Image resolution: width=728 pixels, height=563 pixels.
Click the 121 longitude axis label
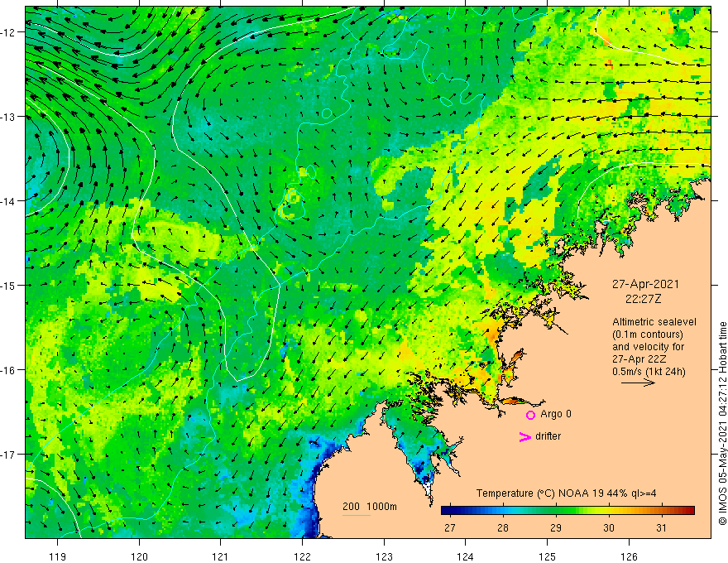coord(221,556)
